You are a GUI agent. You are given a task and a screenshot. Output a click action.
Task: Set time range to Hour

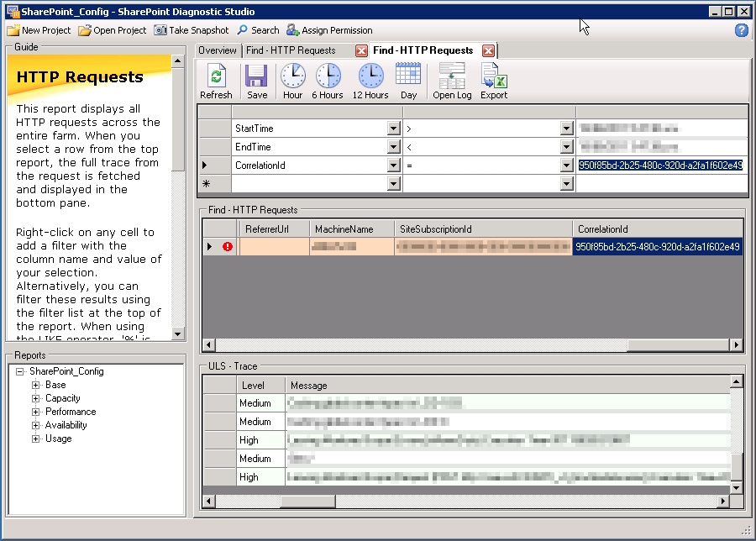click(x=292, y=81)
